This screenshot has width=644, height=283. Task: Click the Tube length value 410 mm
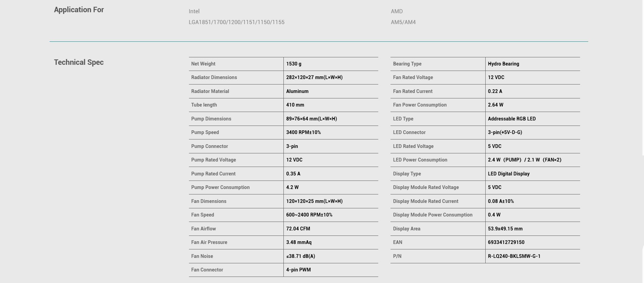(295, 105)
